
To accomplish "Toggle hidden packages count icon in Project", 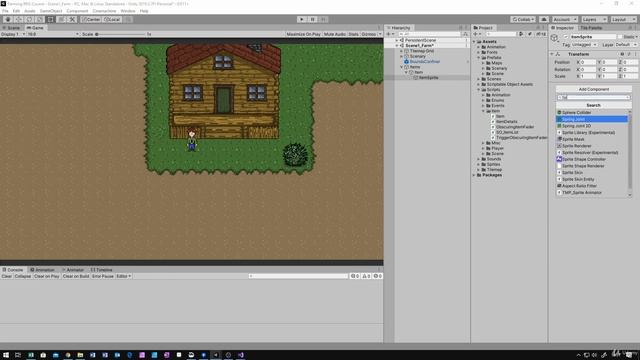I will pyautogui.click(x=541, y=34).
